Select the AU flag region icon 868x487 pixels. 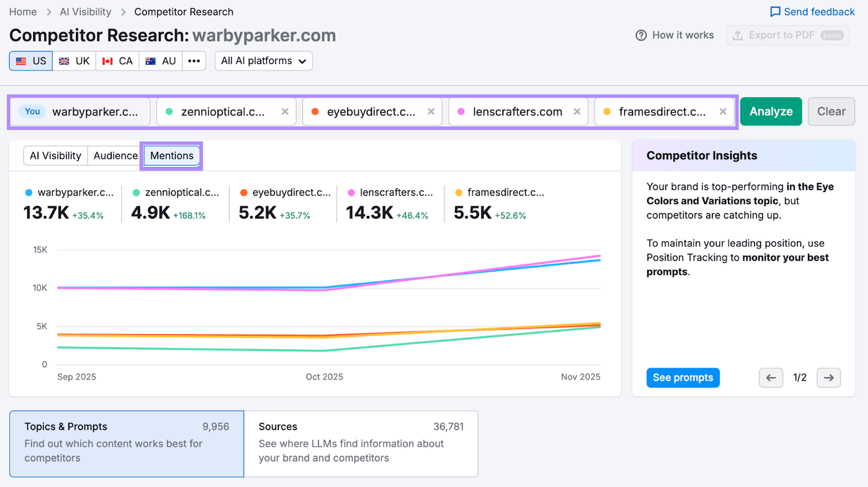tap(151, 61)
